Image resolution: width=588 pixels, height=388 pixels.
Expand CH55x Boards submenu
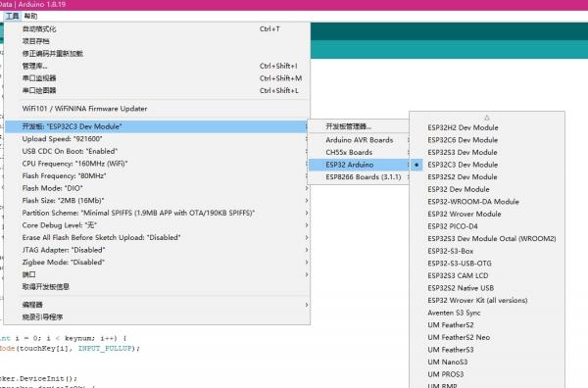(x=359, y=153)
